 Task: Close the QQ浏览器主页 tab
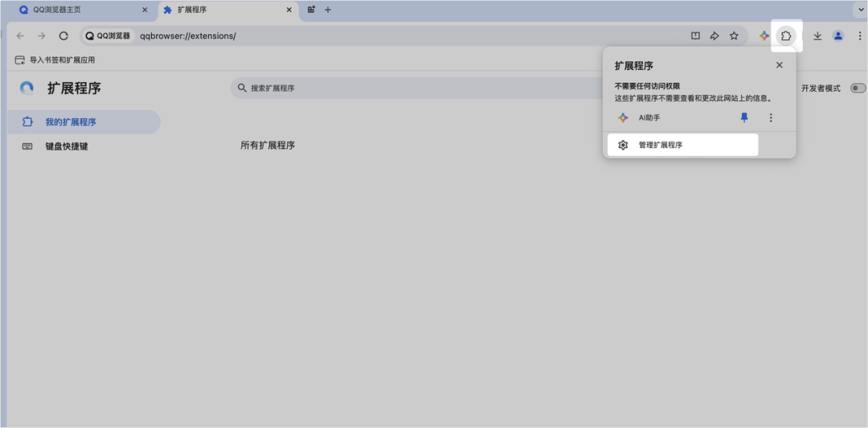(x=145, y=10)
